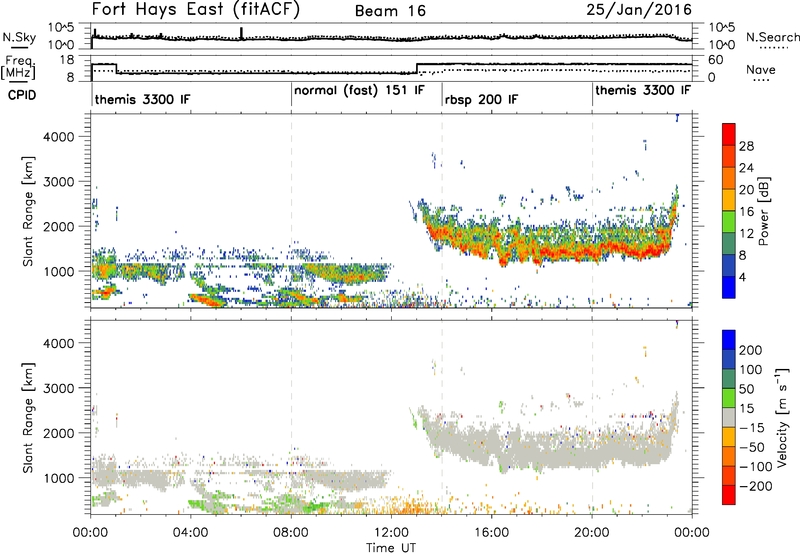Click the green velocity echoes near 04:30
This screenshot has width=800, height=554.
(x=204, y=504)
